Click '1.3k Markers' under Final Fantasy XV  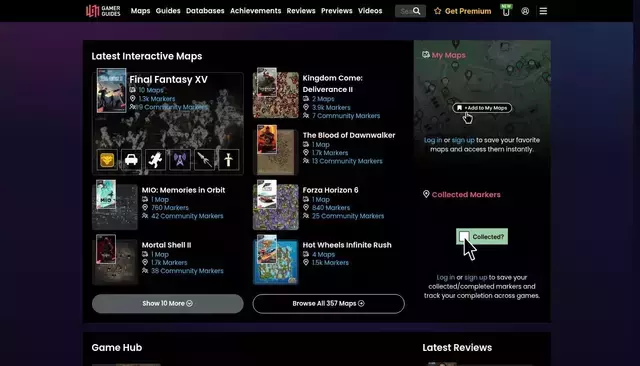pyautogui.click(x=157, y=99)
